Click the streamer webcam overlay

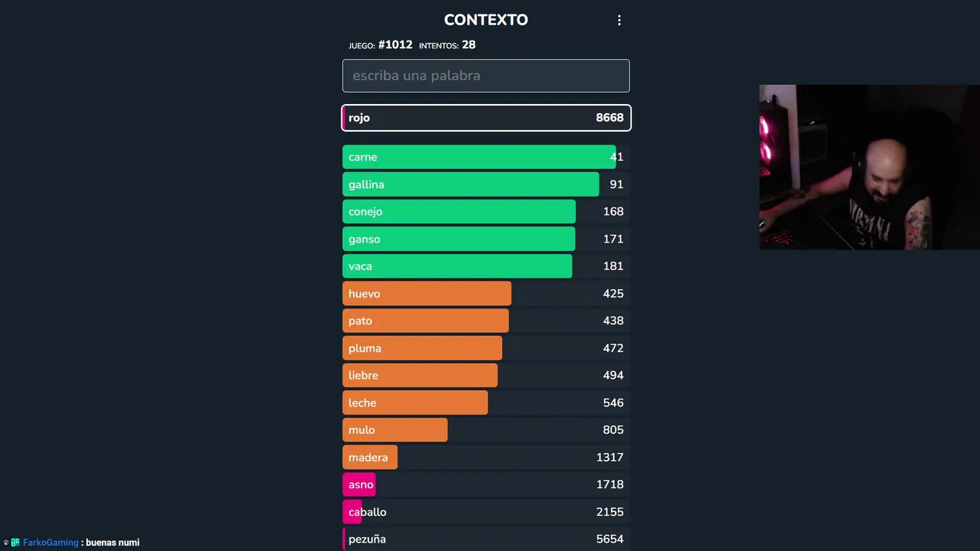pos(869,167)
